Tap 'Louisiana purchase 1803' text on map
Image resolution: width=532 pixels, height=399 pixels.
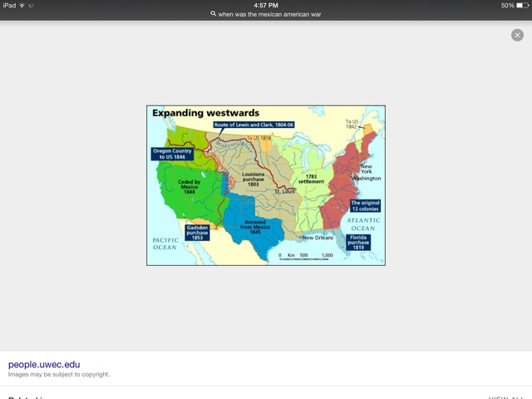[253, 180]
